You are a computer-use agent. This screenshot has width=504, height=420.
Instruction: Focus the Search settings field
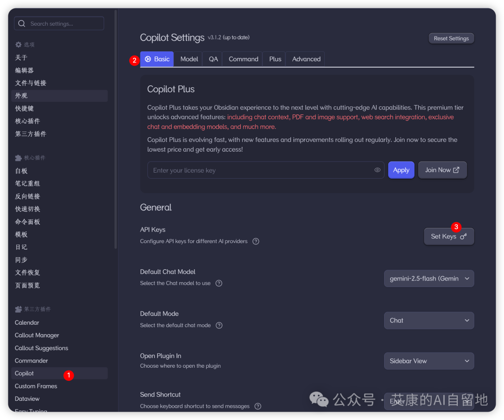(59, 23)
